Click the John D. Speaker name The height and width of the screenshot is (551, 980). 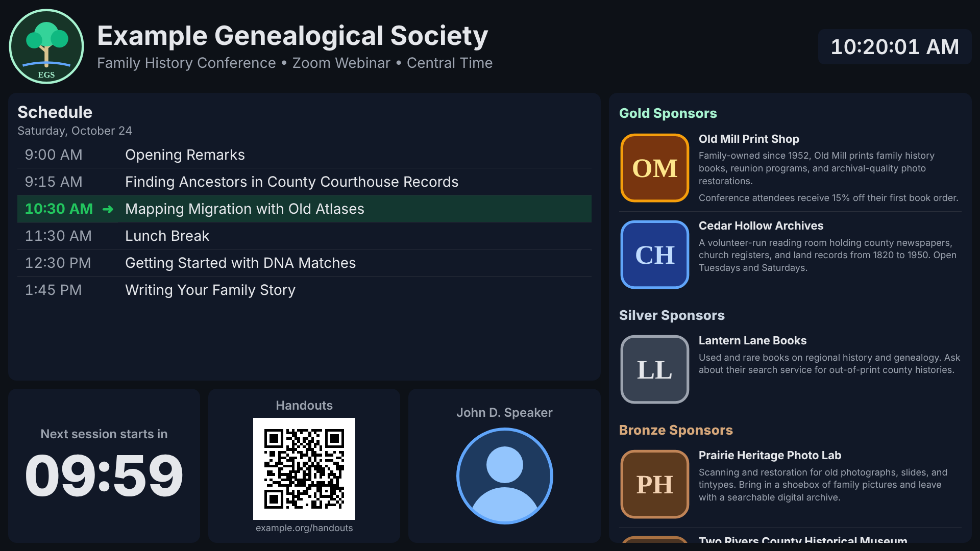pyautogui.click(x=504, y=412)
